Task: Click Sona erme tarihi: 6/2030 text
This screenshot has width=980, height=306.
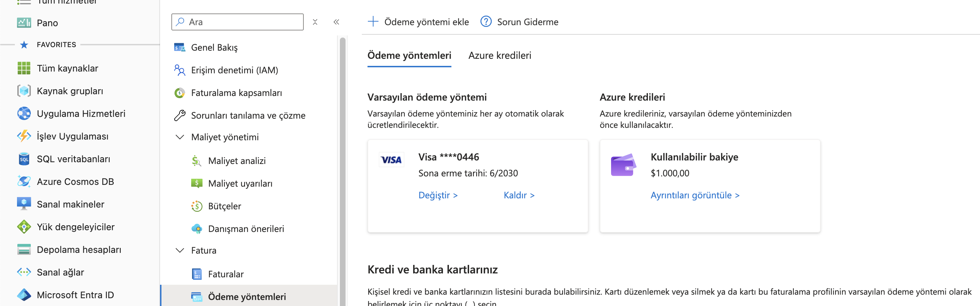Action: (468, 174)
